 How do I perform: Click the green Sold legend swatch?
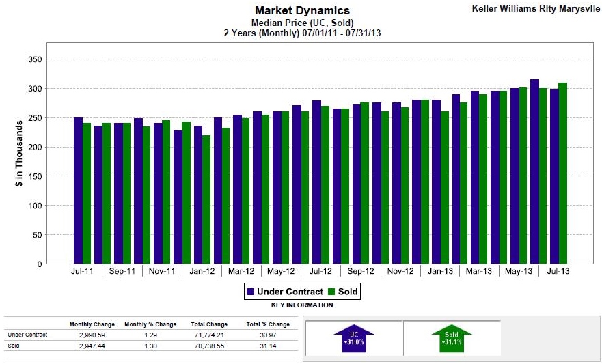click(x=331, y=292)
